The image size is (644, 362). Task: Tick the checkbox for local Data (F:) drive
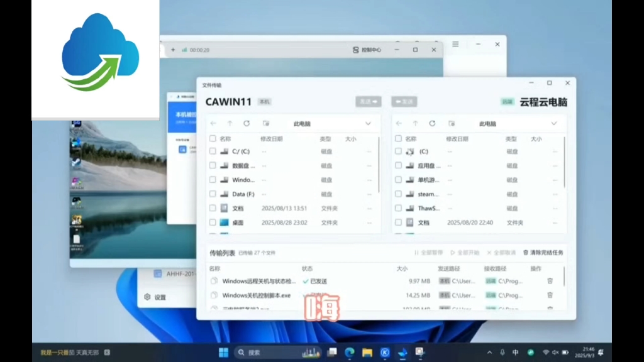[213, 194]
